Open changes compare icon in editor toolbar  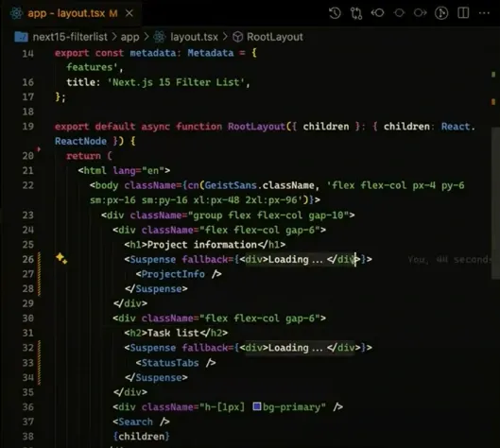[x=356, y=13]
